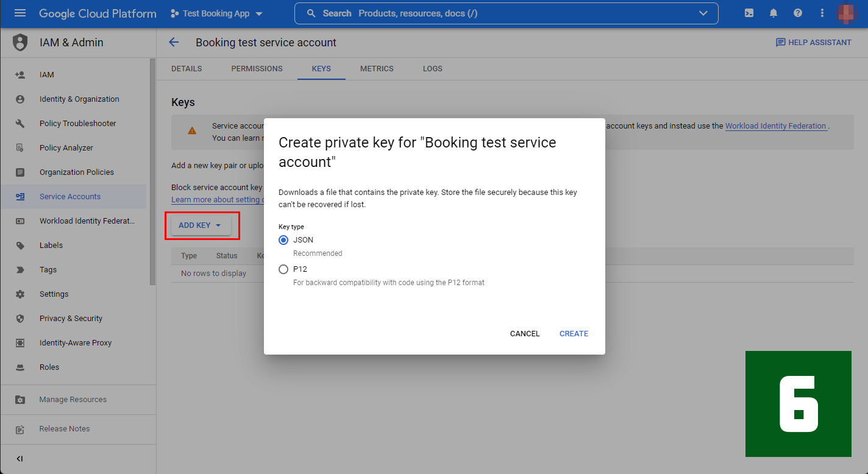Viewport: 868px width, 474px height.
Task: Click the Tags arrow icon
Action: tap(20, 269)
